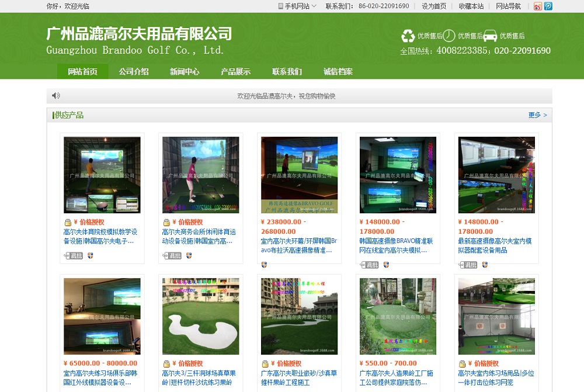Click the Weibo share icon in top bar

pyautogui.click(x=537, y=6)
